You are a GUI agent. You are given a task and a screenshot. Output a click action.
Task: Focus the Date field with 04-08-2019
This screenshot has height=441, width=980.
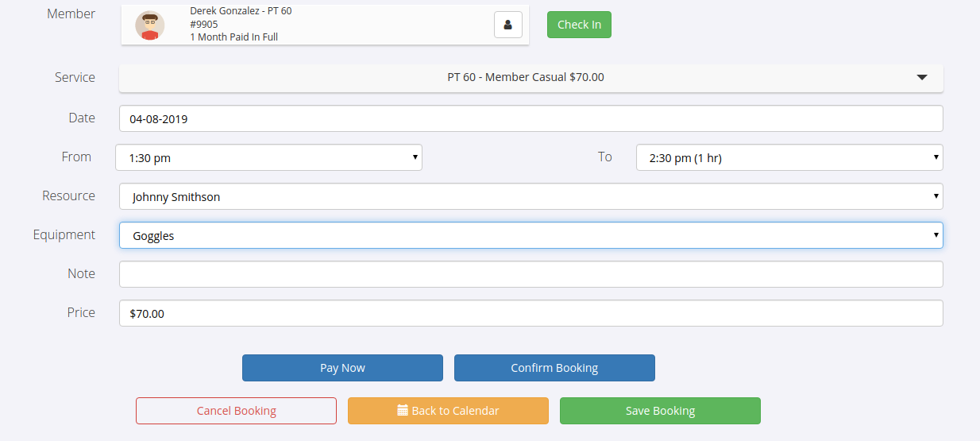pos(531,118)
